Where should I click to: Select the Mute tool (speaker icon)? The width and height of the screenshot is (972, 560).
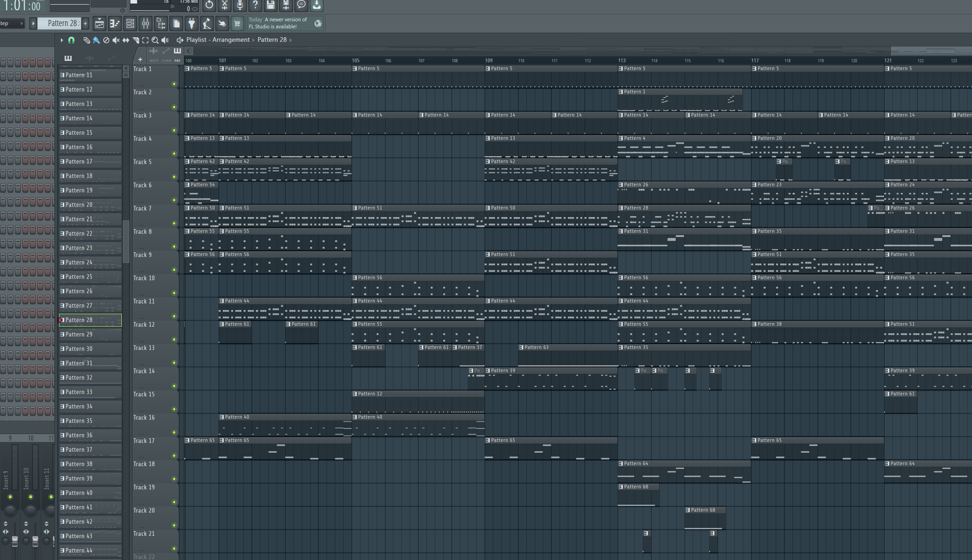coord(116,40)
